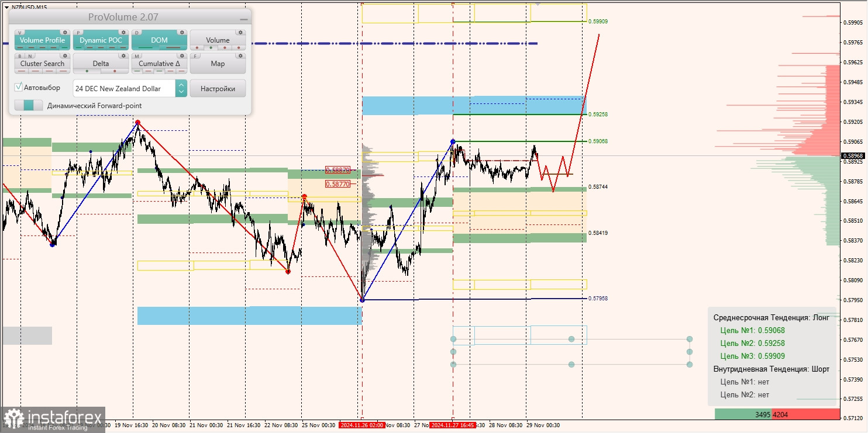This screenshot has height=433, width=868.
Task: Click the 0.58744 support level label
Action: pos(598,186)
